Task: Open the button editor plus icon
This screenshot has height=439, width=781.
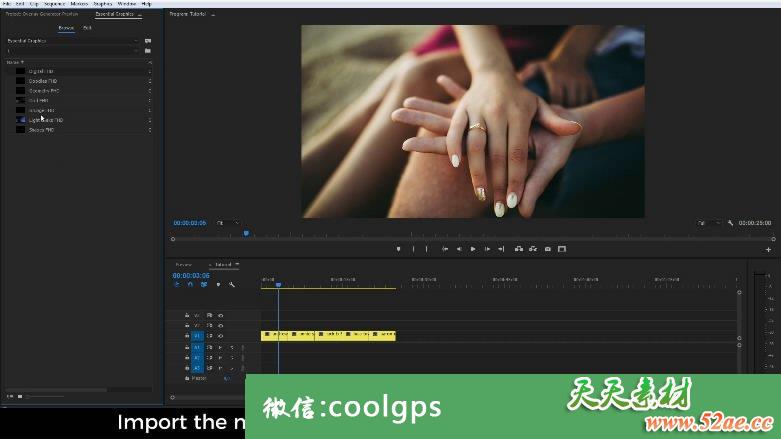Action: pos(768,249)
